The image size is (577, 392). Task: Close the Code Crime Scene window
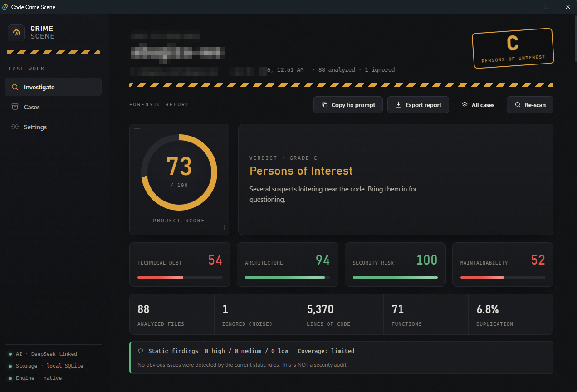coord(567,7)
